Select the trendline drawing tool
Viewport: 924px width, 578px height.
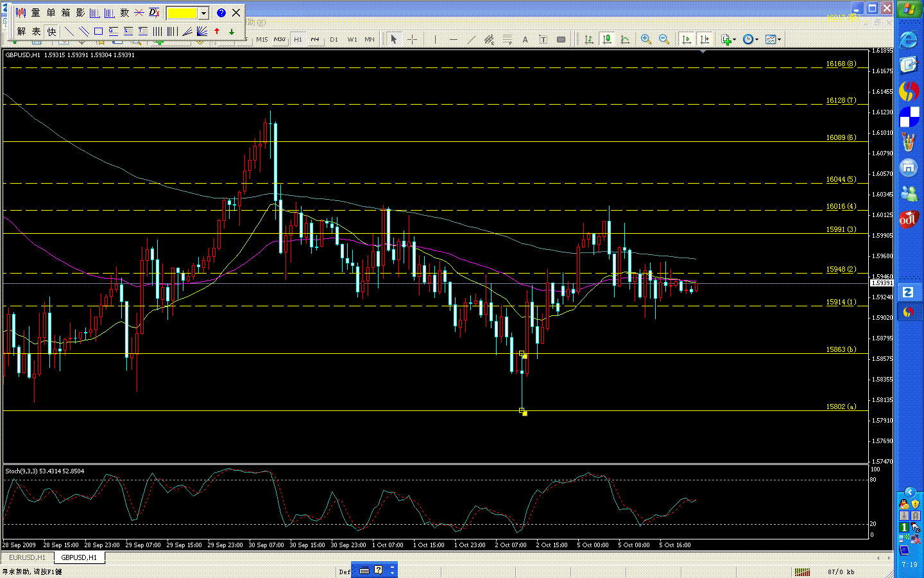(x=472, y=39)
